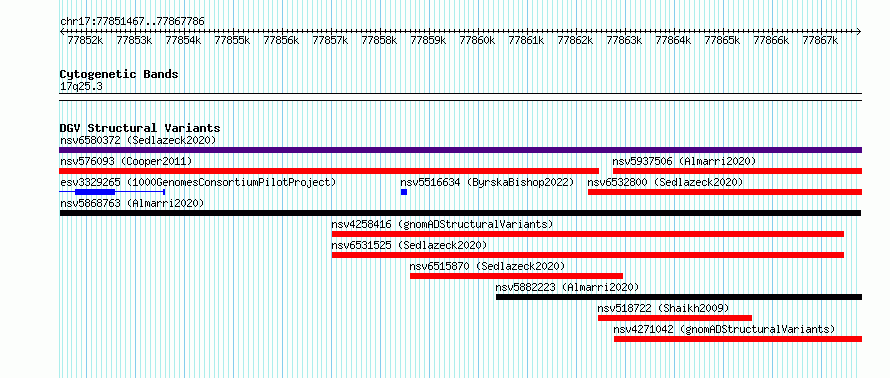Click the 77855k ruler tick label
Screen dimensions: 890x378
point(232,40)
